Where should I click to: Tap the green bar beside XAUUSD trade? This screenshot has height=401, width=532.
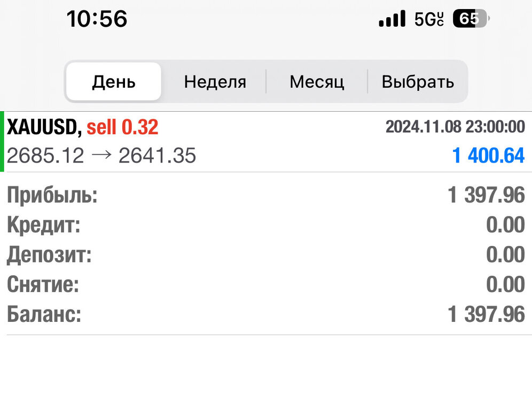pos(2,142)
